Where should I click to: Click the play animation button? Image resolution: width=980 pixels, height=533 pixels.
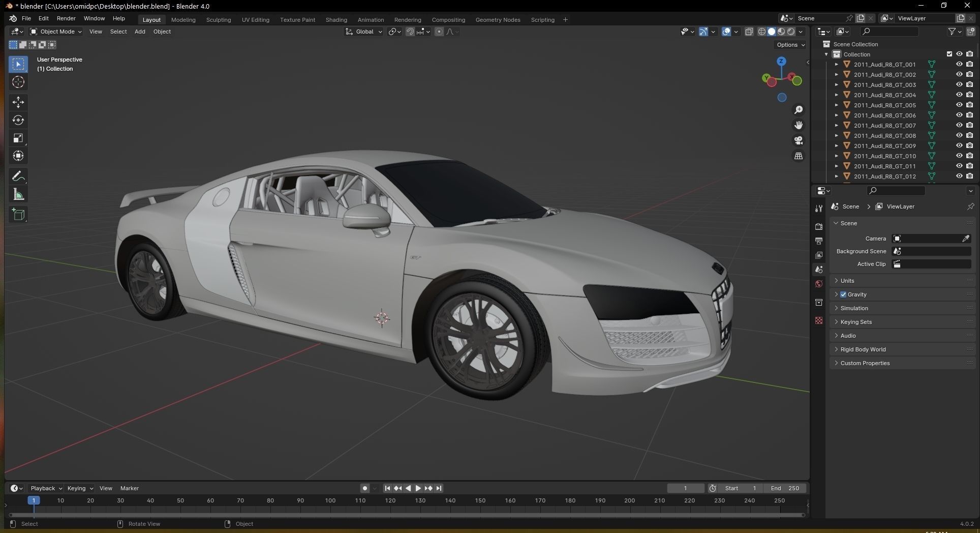point(418,488)
